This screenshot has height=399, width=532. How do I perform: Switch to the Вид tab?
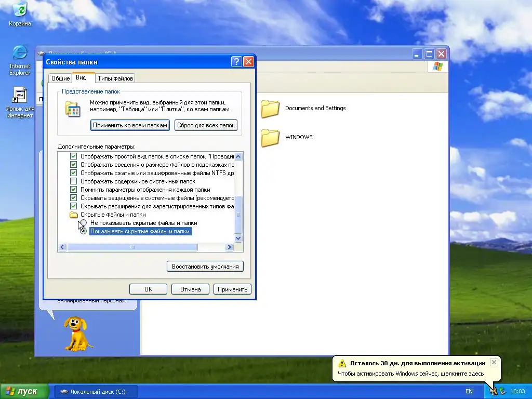(x=81, y=78)
